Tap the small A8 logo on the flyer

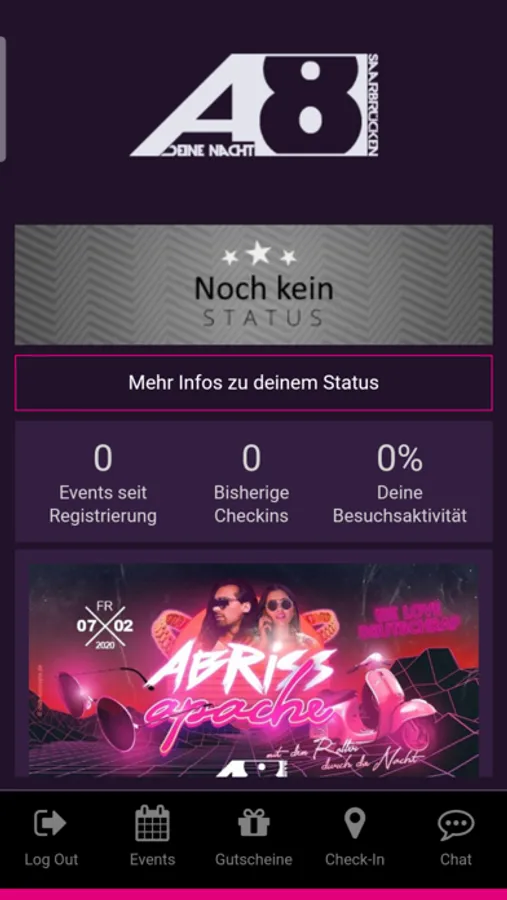pos(251,770)
